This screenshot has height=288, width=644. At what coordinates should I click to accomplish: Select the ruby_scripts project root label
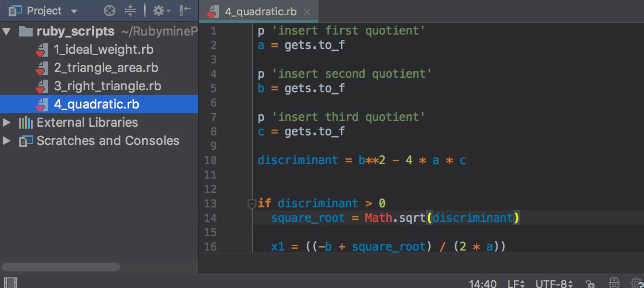point(75,32)
